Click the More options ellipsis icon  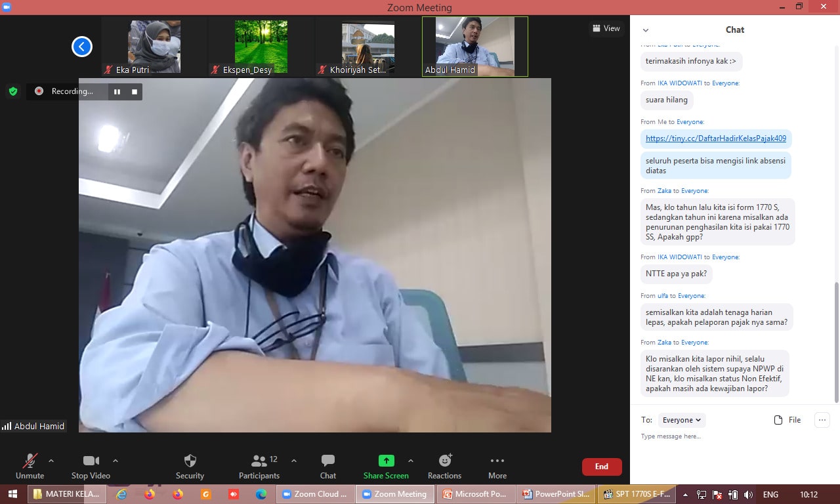[497, 461]
